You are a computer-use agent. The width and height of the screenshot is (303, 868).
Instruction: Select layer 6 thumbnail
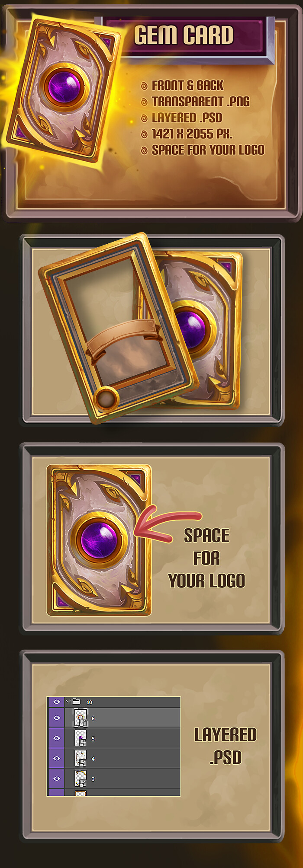tap(81, 718)
